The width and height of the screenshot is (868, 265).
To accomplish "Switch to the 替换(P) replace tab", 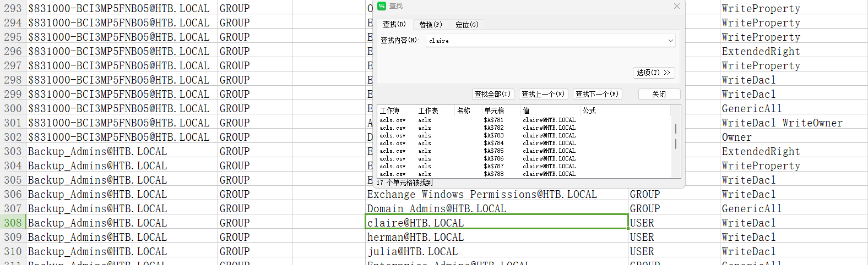I will pyautogui.click(x=430, y=25).
